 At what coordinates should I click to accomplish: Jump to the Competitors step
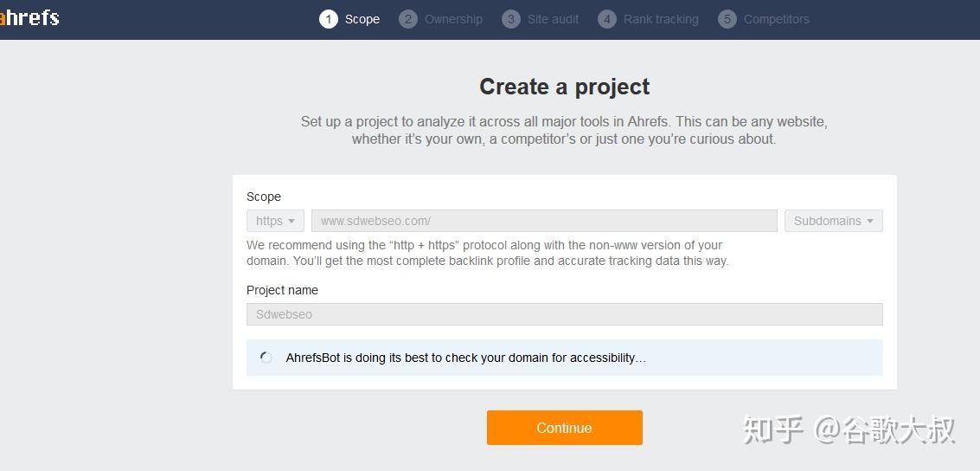coord(776,19)
